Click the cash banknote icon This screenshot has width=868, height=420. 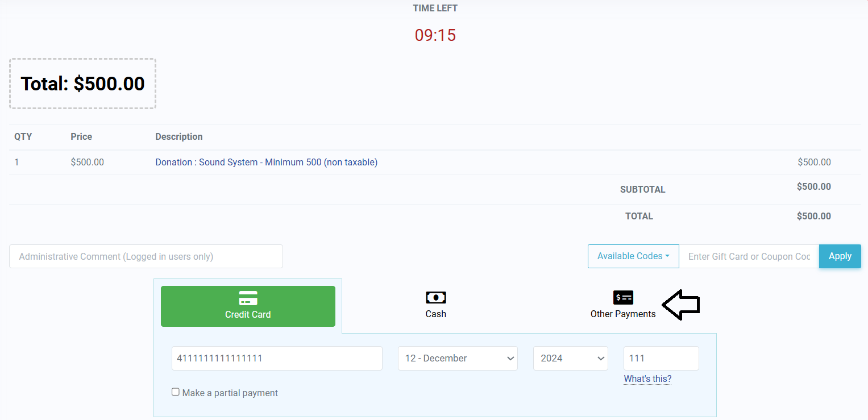coord(436,297)
